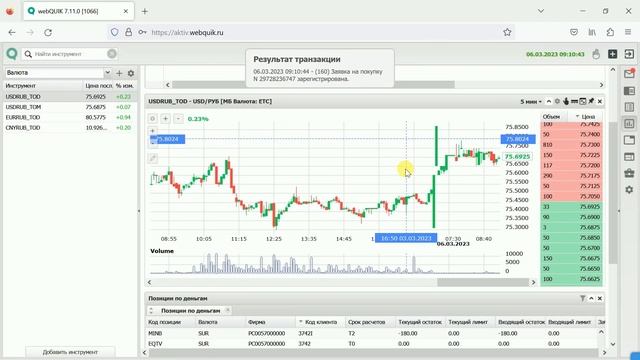Select the CNYRUB_TOD instrument row
Screen dimensions: 640x360
[x=70, y=128]
